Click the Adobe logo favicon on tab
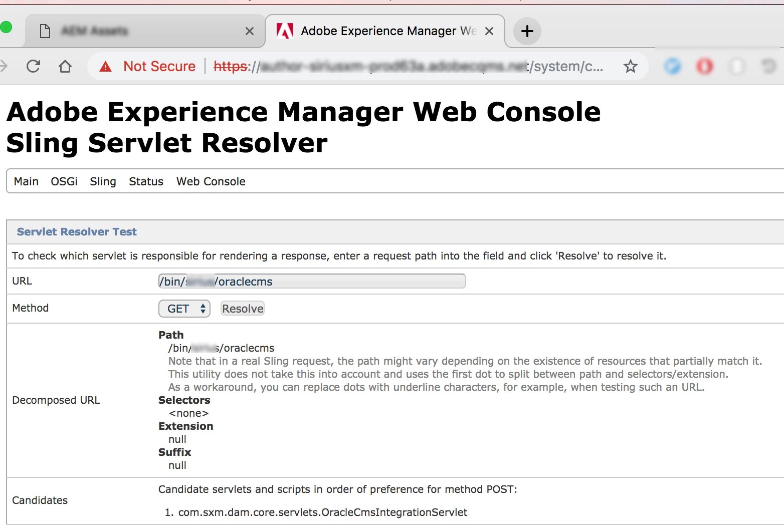Viewport: 784px width, 532px height. pos(285,31)
